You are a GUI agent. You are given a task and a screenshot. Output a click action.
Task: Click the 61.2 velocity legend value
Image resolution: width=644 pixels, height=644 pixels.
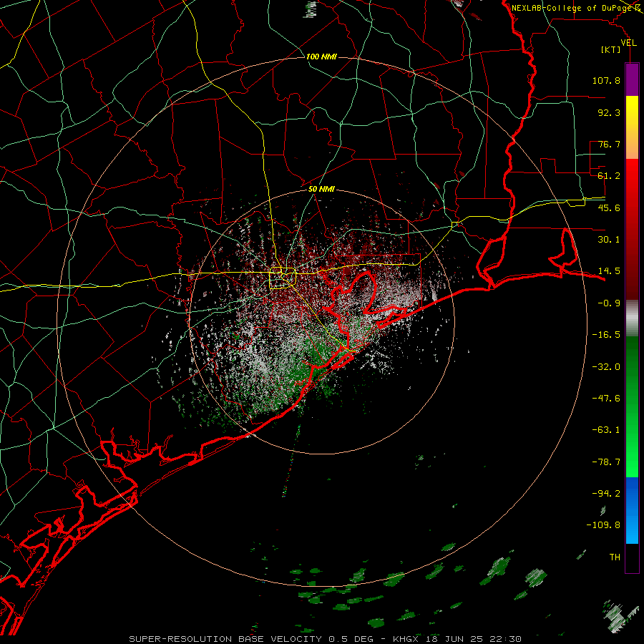(x=609, y=176)
